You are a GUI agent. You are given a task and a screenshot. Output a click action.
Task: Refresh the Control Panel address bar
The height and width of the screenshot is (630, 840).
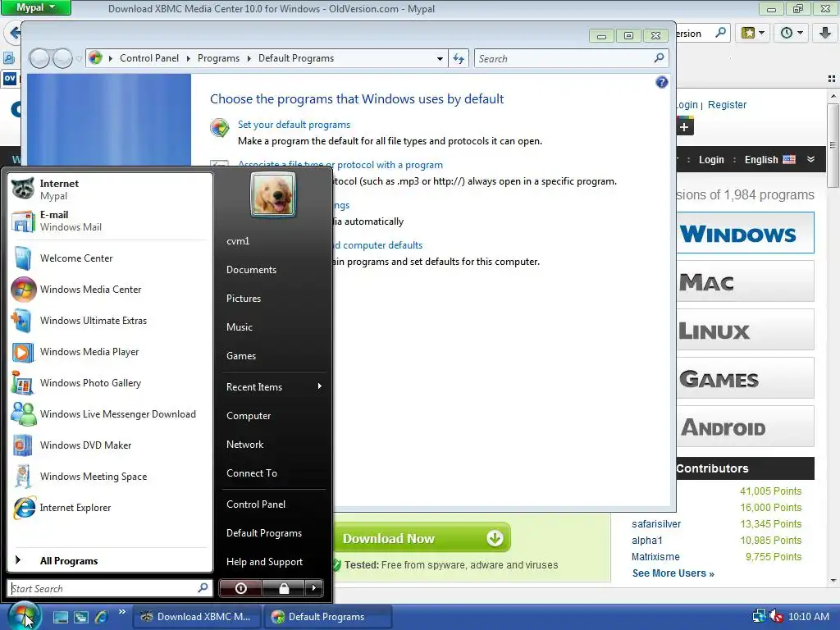(458, 58)
